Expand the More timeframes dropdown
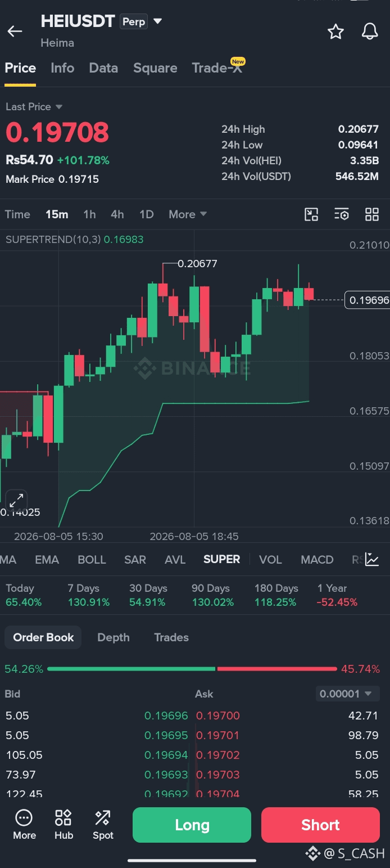The image size is (390, 868). (188, 214)
